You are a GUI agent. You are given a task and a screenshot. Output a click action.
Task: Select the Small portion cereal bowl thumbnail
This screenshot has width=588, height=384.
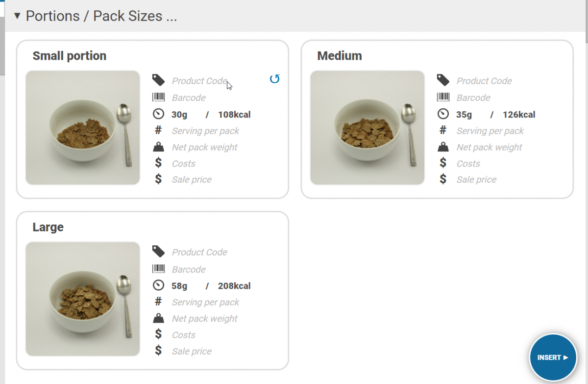click(83, 128)
